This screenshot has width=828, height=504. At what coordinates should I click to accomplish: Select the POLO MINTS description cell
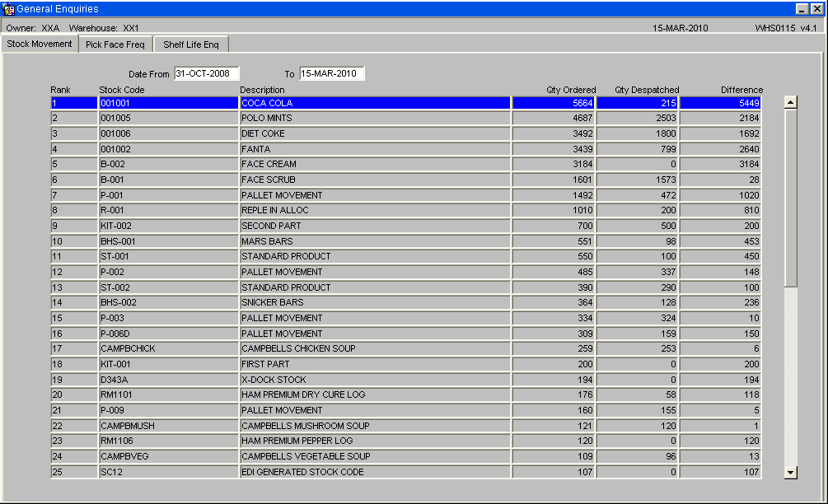click(x=375, y=119)
